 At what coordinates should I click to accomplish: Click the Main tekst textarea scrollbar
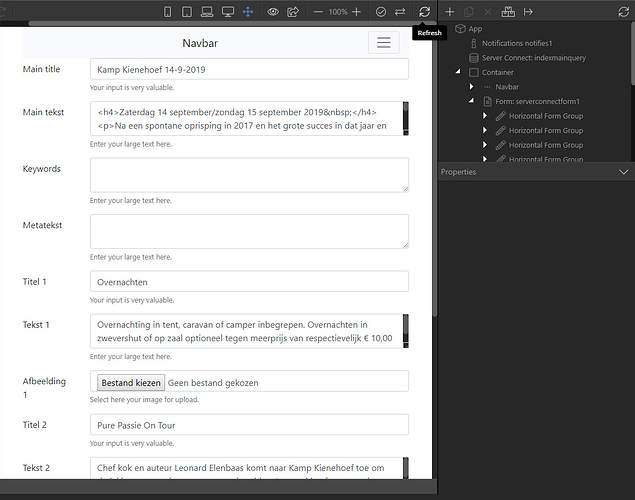(x=406, y=119)
